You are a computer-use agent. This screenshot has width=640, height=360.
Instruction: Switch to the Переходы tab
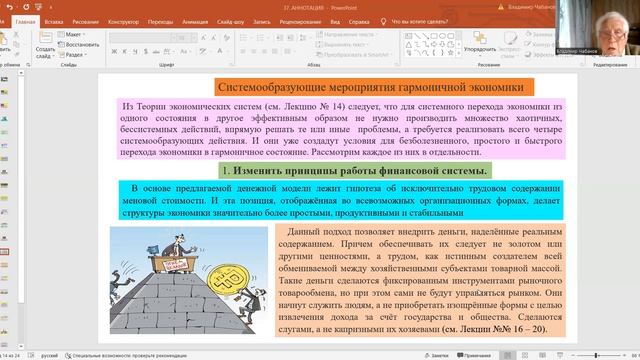pyautogui.click(x=160, y=22)
